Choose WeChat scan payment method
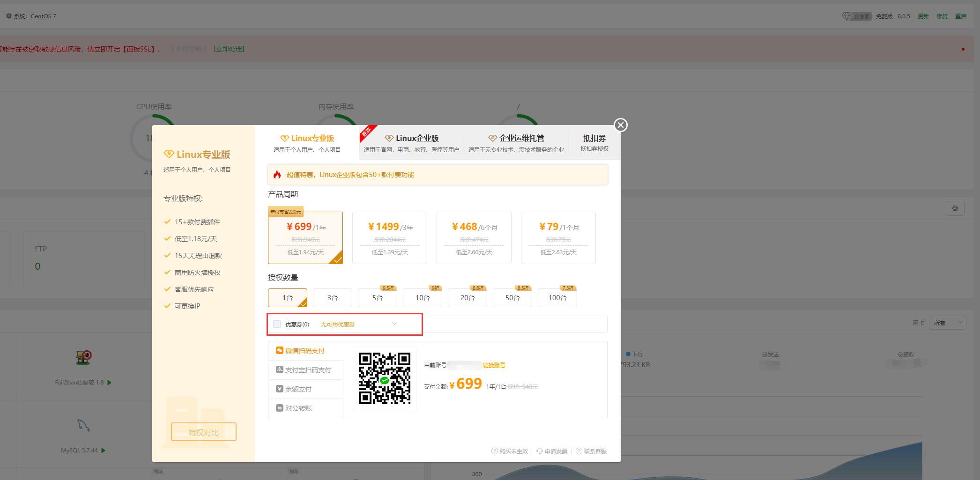This screenshot has height=480, width=980. click(x=304, y=351)
